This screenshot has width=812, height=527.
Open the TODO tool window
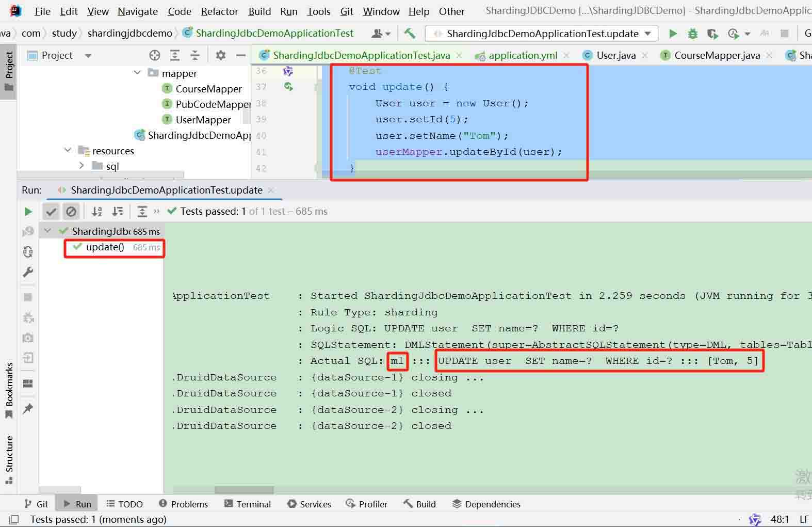pyautogui.click(x=124, y=504)
